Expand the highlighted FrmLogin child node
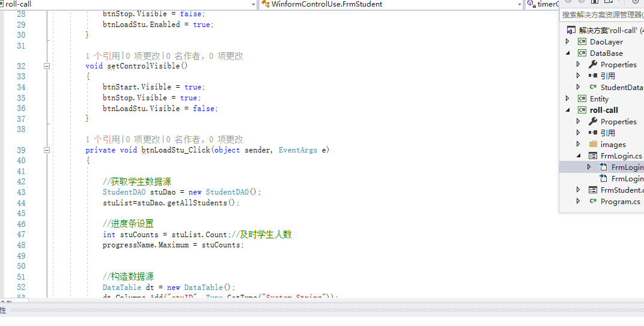This screenshot has height=326, width=644. (589, 167)
